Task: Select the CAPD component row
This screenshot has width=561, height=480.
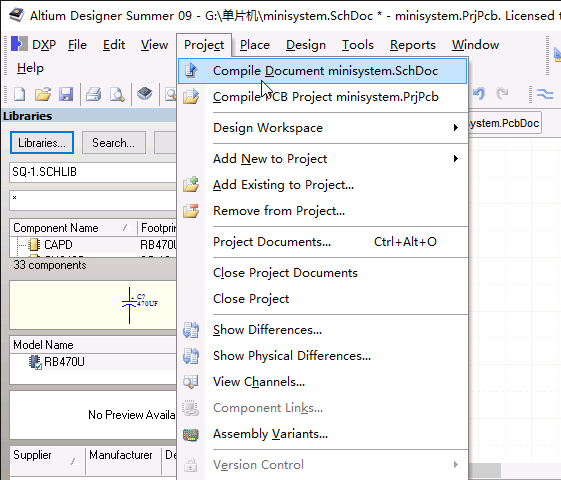Action: click(x=93, y=245)
